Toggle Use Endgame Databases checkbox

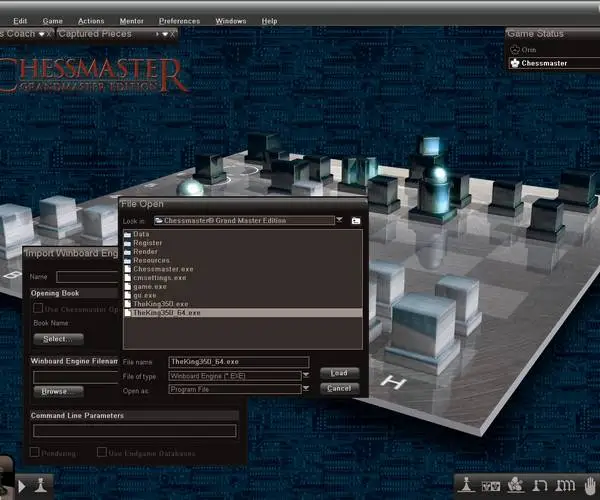(x=102, y=452)
